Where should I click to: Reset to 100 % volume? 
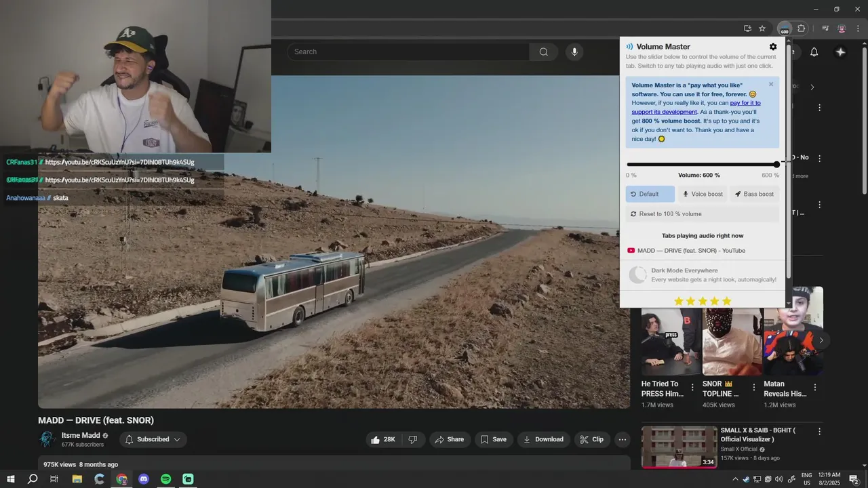tap(703, 213)
